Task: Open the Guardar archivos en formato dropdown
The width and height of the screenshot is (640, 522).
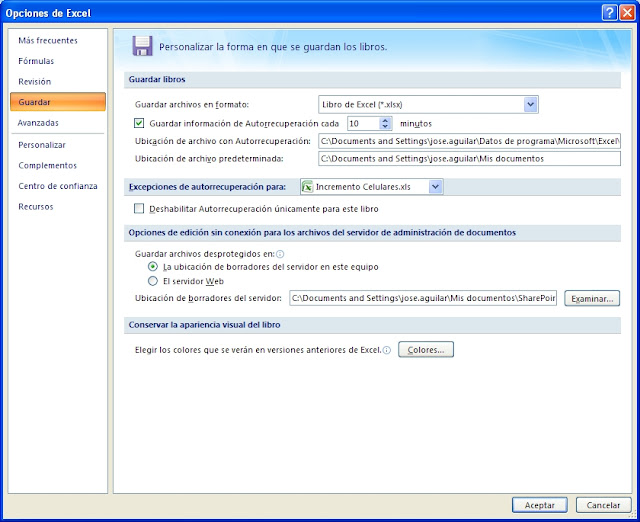Action: (530, 104)
